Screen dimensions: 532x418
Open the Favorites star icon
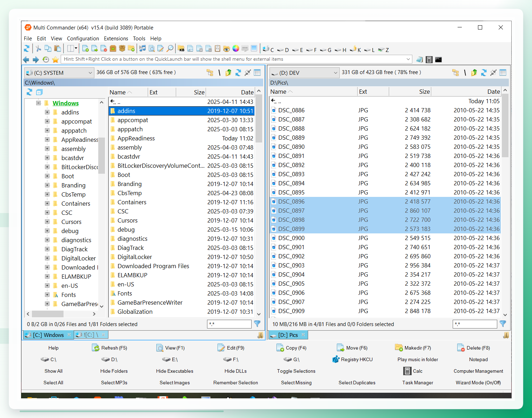pyautogui.click(x=55, y=59)
